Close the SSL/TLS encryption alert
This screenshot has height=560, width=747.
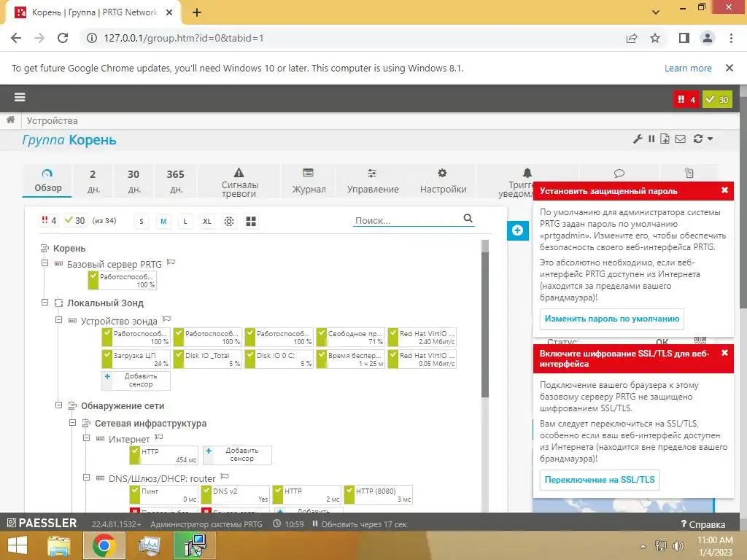pyautogui.click(x=724, y=353)
